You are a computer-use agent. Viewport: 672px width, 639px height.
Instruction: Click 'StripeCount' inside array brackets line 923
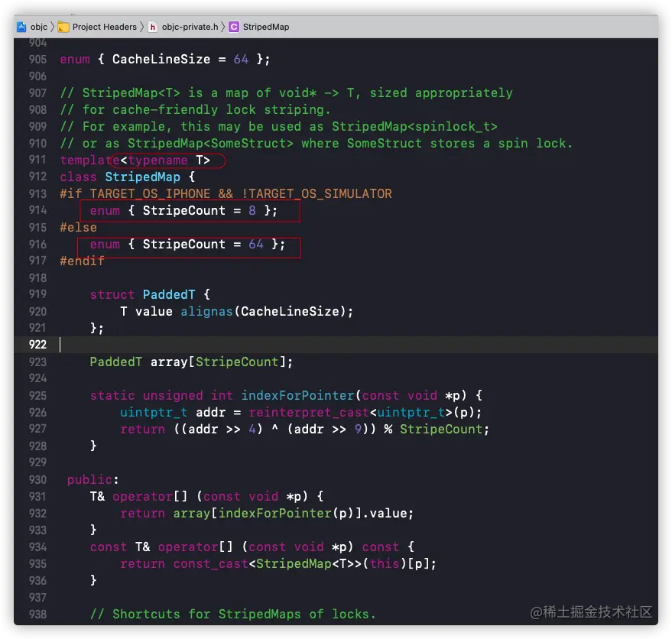coord(237,362)
